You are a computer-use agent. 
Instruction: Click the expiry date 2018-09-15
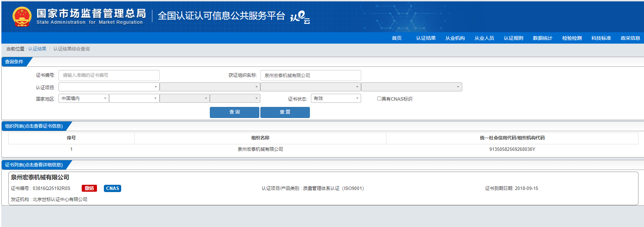(526, 188)
